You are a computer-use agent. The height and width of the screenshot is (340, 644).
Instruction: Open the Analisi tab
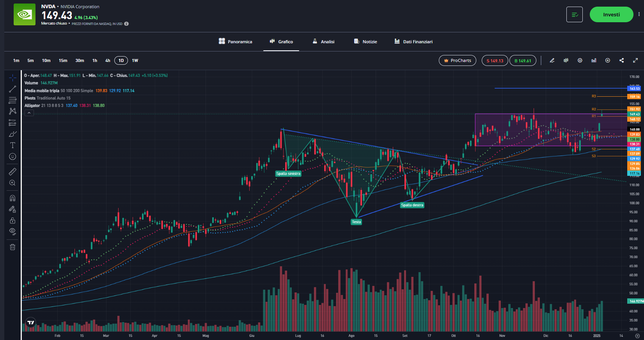(x=323, y=42)
